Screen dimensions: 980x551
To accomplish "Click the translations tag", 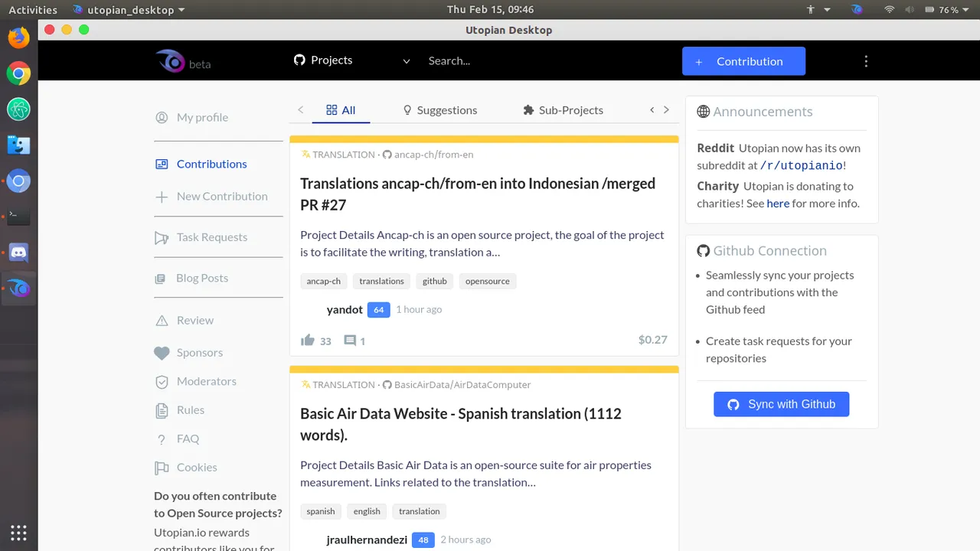I will click(x=381, y=281).
